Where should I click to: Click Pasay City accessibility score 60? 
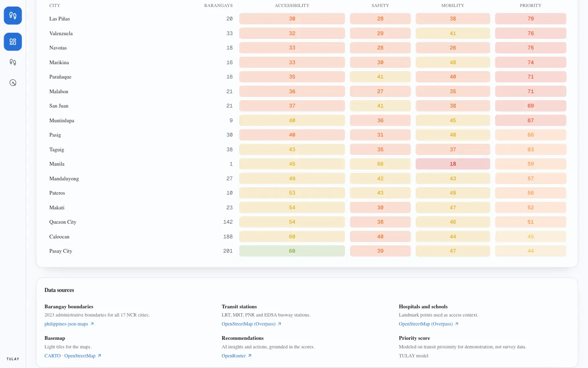pyautogui.click(x=292, y=251)
